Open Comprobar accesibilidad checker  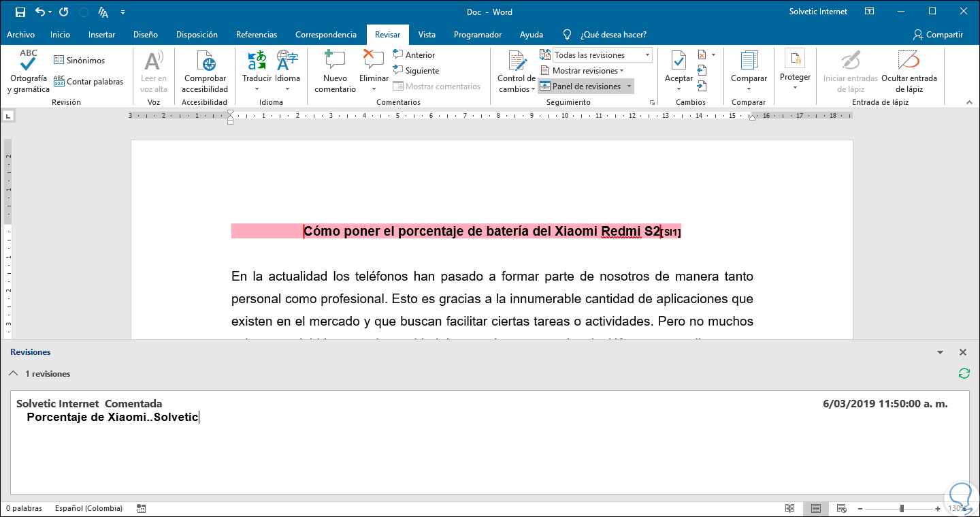[x=206, y=63]
